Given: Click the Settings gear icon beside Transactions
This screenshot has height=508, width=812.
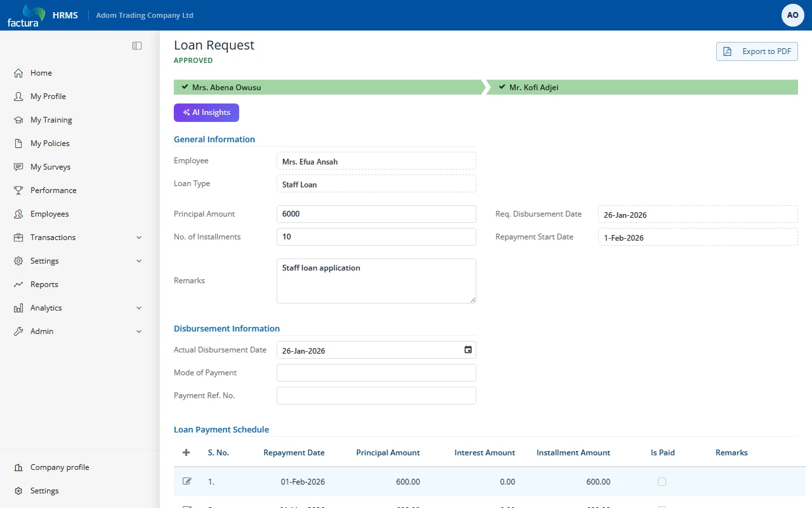Looking at the screenshot, I should click(18, 261).
